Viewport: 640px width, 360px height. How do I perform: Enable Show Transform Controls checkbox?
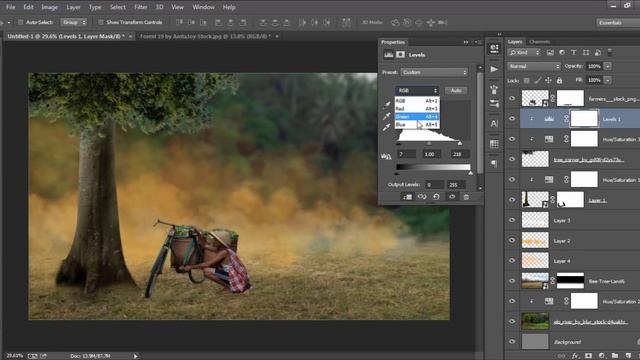[x=101, y=22]
